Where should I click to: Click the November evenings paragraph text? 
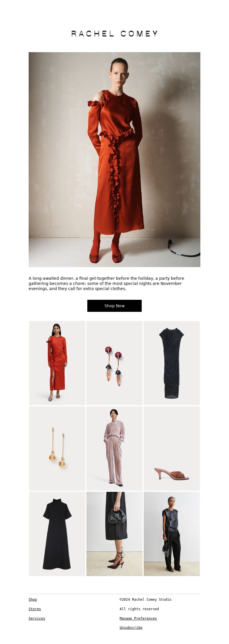[106, 283]
